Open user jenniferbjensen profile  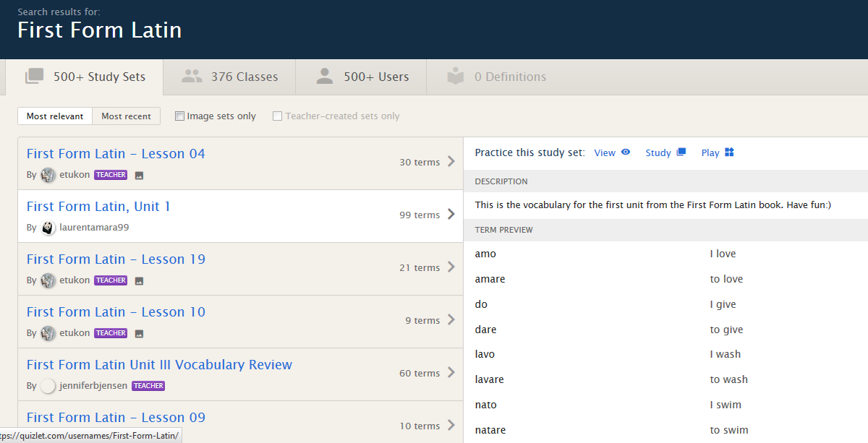[94, 386]
